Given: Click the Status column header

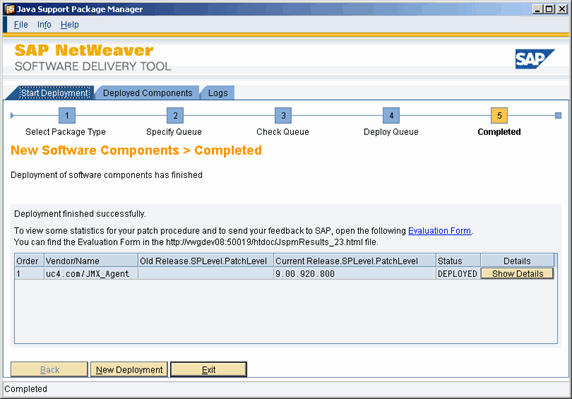Looking at the screenshot, I should 458,261.
